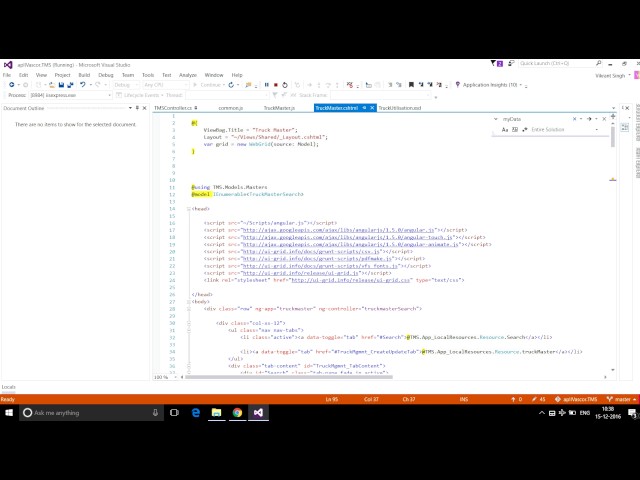
Task: Close the Document Outline panel
Action: click(x=144, y=108)
